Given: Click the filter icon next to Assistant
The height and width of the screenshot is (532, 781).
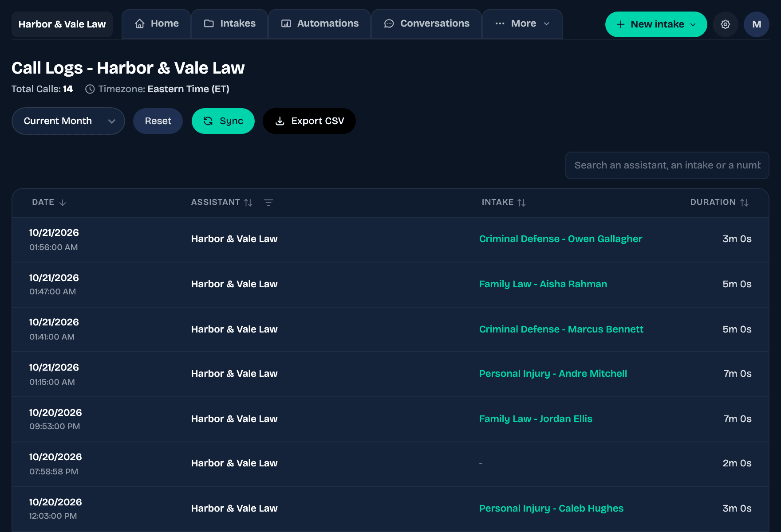Looking at the screenshot, I should point(268,203).
